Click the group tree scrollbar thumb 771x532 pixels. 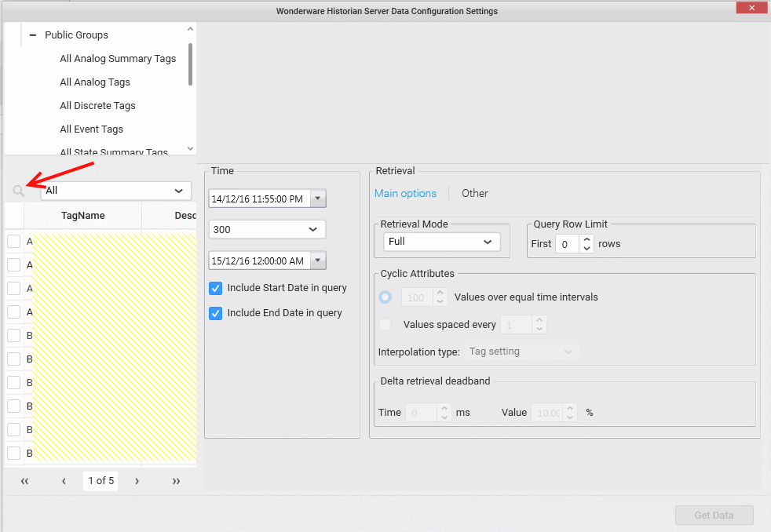tap(190, 64)
